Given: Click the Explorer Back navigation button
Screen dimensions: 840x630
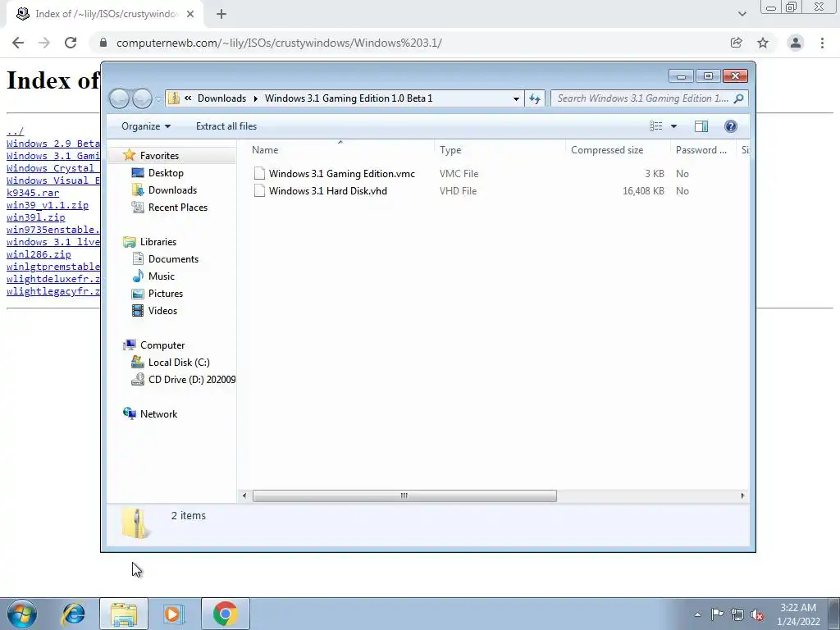Looking at the screenshot, I should 119,98.
